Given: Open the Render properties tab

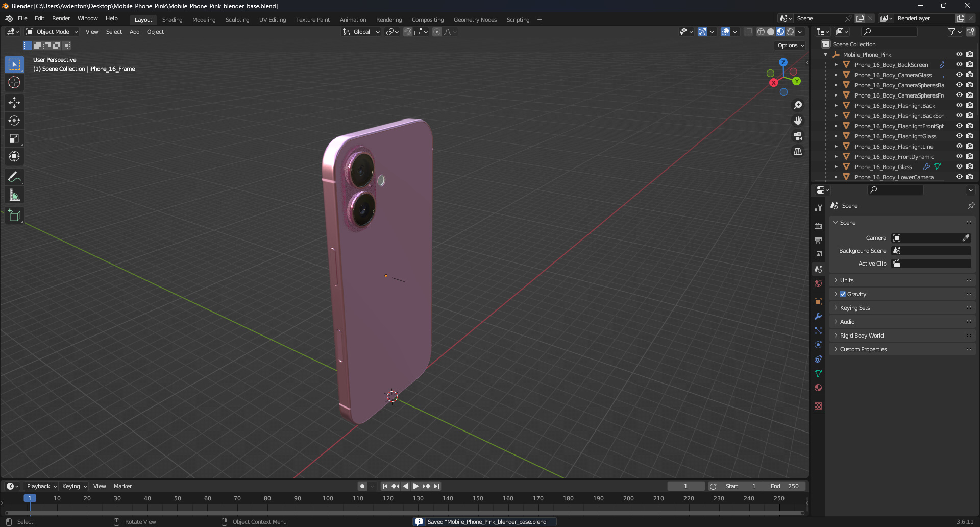Looking at the screenshot, I should pos(818,226).
